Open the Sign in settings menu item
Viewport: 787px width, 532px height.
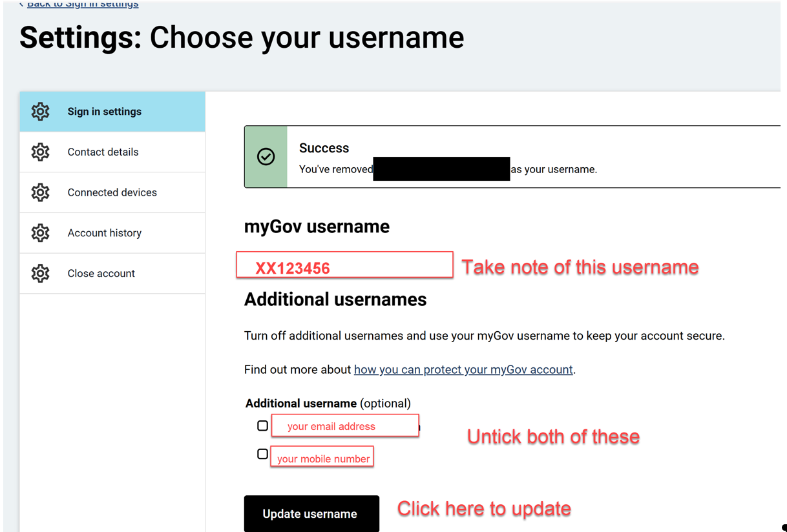tap(104, 112)
